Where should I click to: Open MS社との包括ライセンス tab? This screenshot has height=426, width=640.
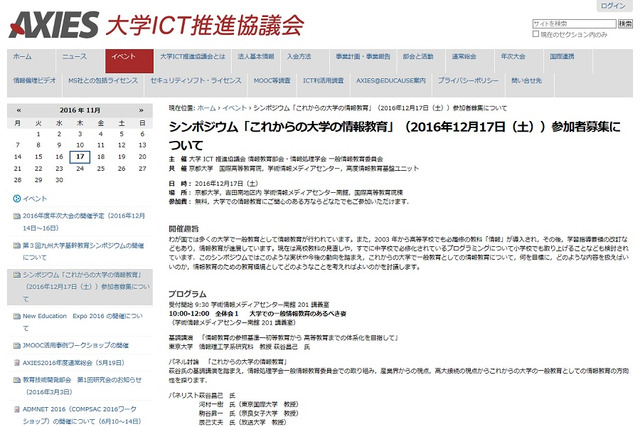103,85
